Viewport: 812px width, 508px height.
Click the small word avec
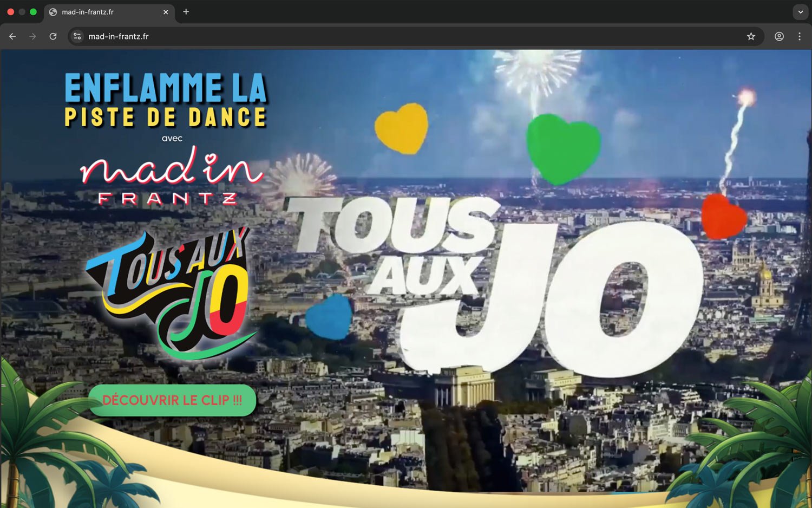click(172, 139)
